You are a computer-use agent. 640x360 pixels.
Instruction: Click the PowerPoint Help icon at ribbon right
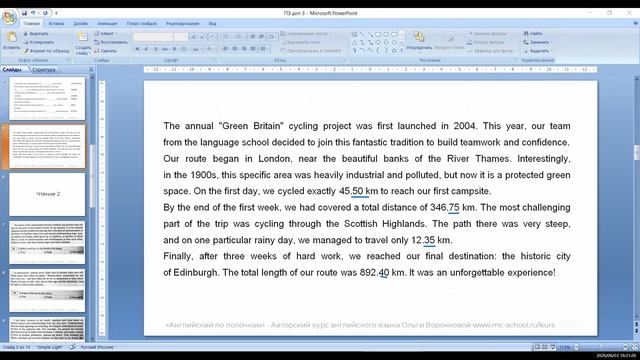(635, 24)
